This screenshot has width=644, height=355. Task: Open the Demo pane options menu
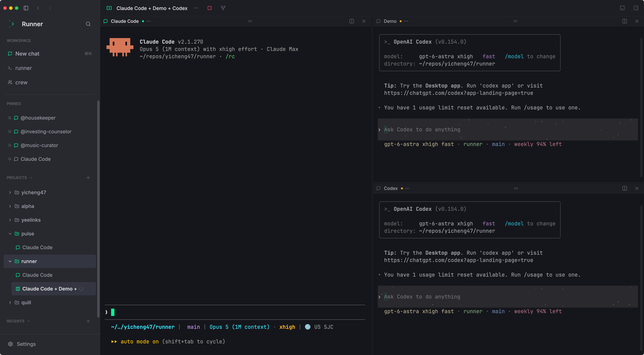pyautogui.click(x=406, y=21)
